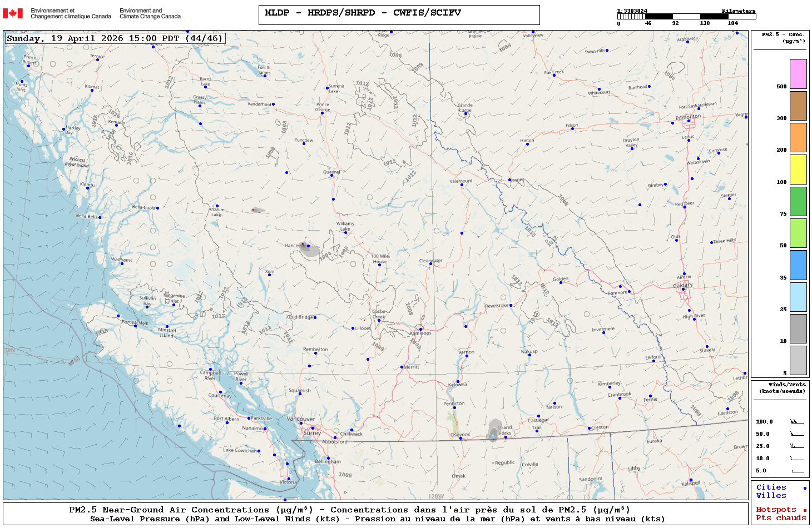Viewport: 812px width, 528px height.
Task: Click the Vancouver city label on map
Action: tap(300, 419)
